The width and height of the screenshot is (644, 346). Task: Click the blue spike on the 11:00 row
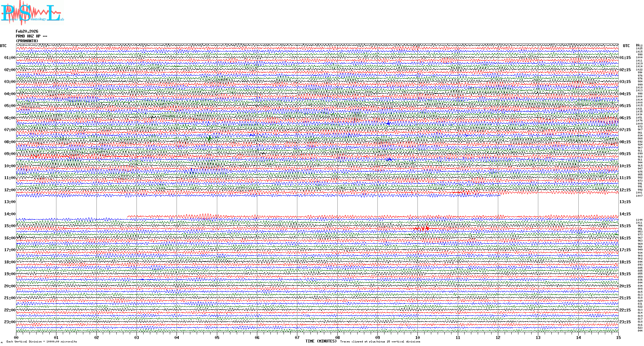(x=192, y=171)
